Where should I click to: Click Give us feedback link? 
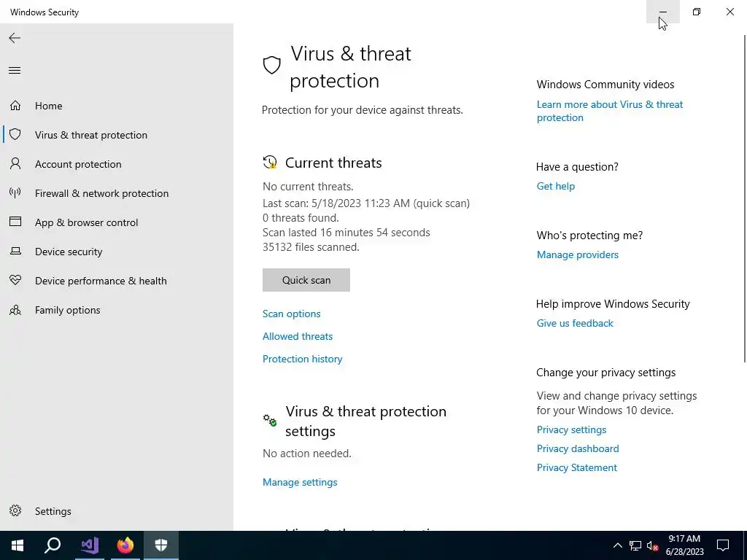click(x=575, y=323)
